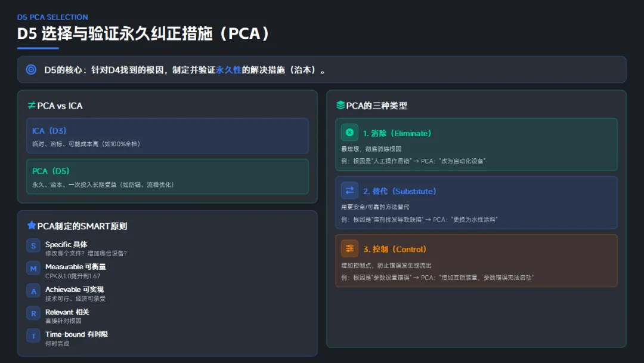Select the PCA（D5）card
The image size is (644, 363).
[168, 177]
